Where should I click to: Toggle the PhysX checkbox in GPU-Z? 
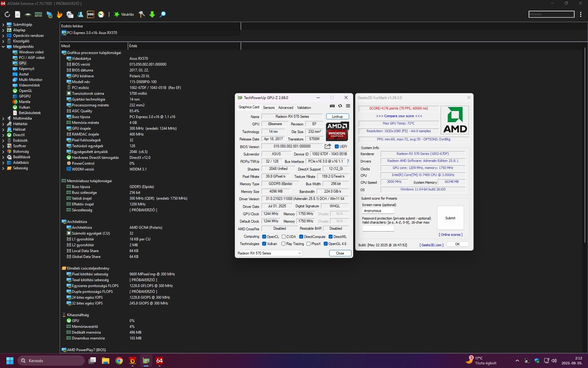[x=308, y=244]
